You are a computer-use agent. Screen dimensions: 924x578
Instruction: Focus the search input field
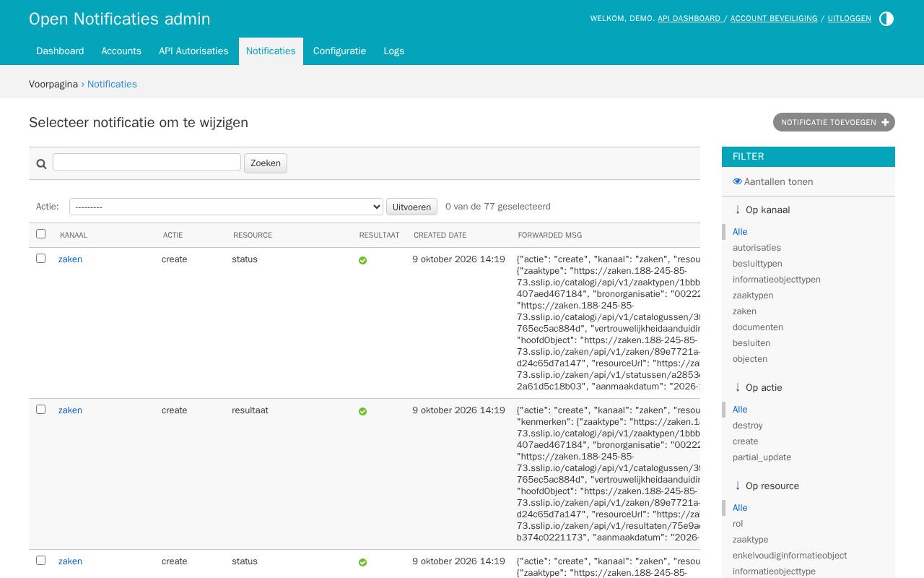click(147, 162)
